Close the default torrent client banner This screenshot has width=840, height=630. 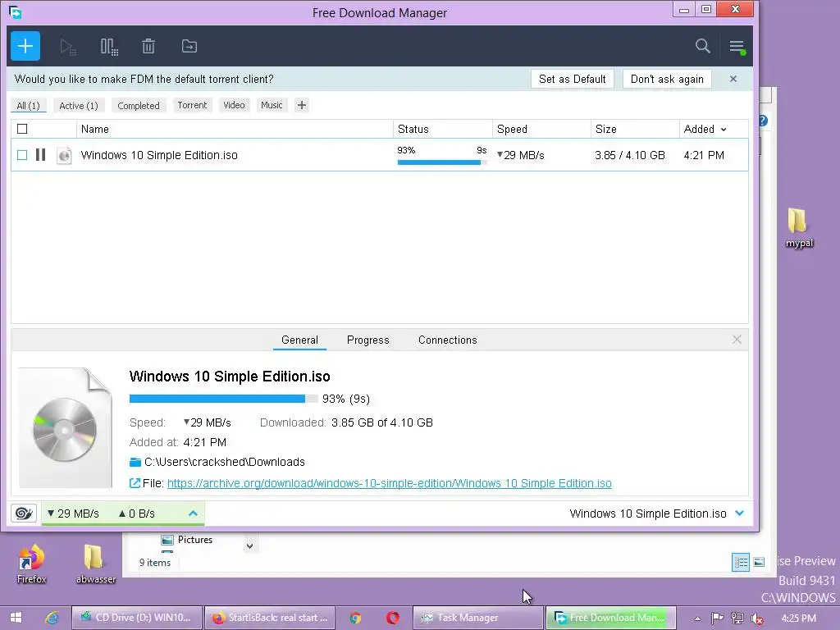pyautogui.click(x=733, y=79)
